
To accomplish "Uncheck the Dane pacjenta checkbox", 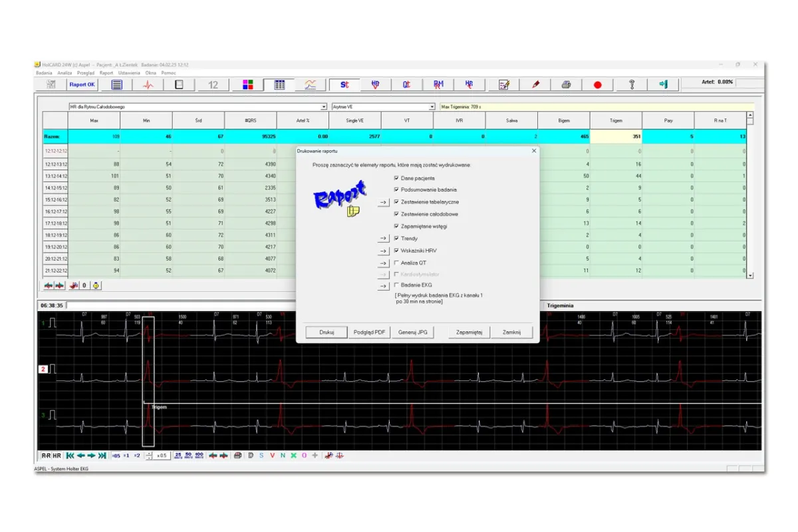I will [397, 178].
